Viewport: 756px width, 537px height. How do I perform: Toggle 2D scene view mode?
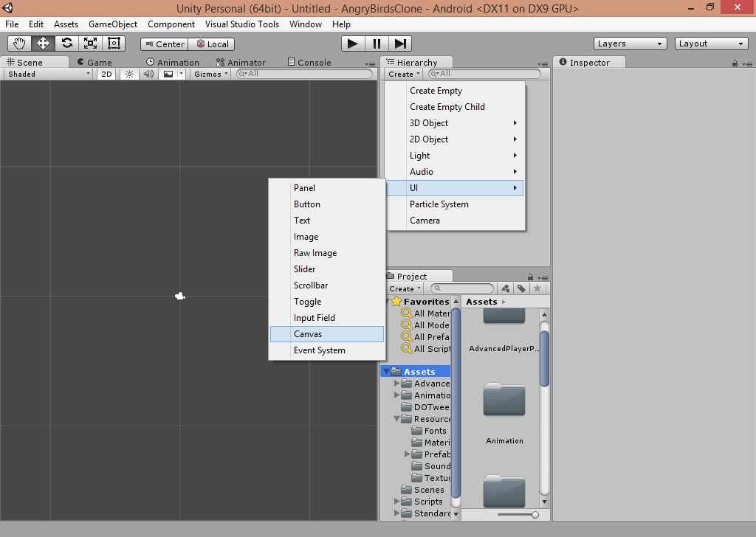tap(106, 75)
